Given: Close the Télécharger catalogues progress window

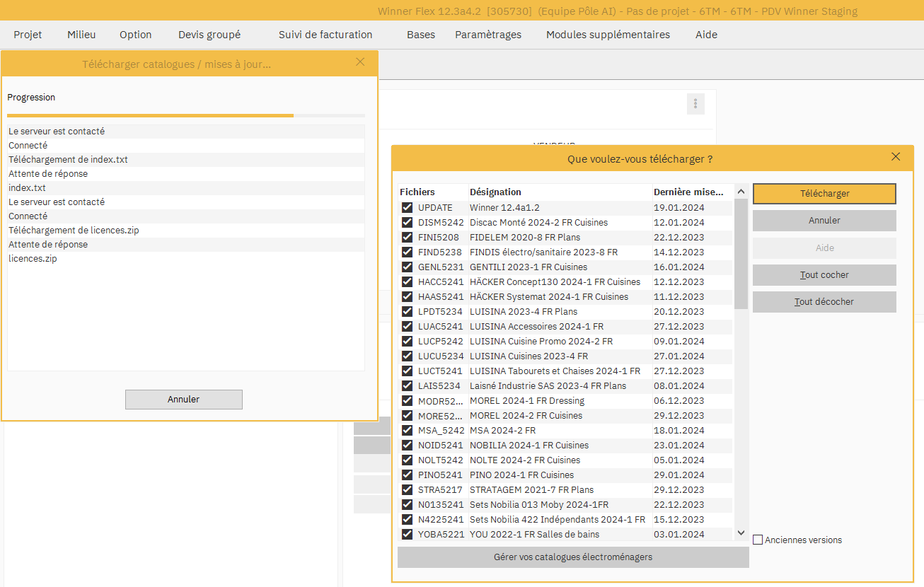Looking at the screenshot, I should [x=360, y=62].
